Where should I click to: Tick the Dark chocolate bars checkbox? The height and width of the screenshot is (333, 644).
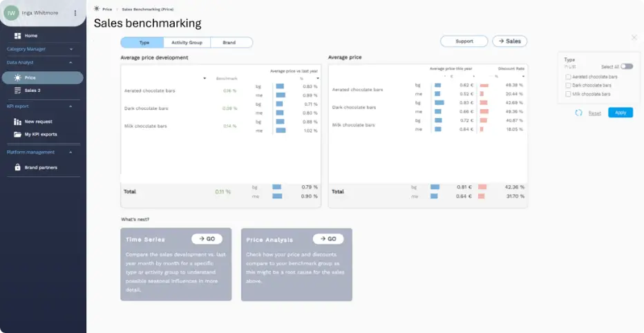[x=568, y=85]
